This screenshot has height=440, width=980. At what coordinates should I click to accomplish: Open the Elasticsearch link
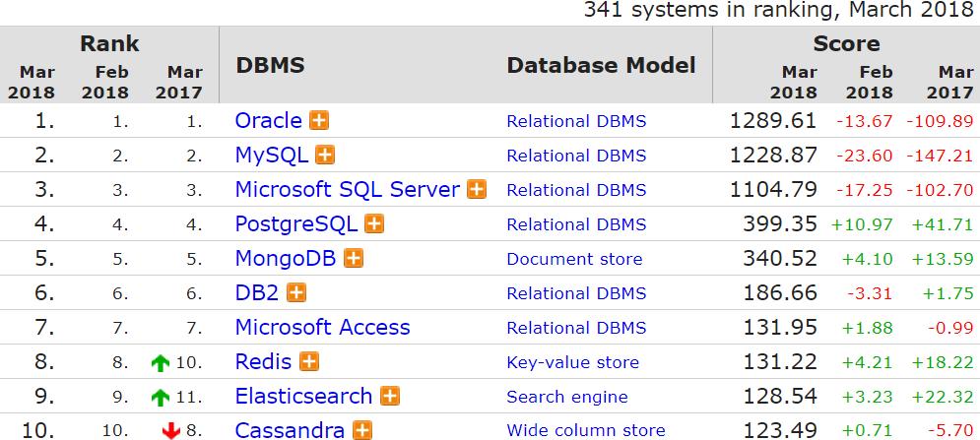(x=303, y=396)
